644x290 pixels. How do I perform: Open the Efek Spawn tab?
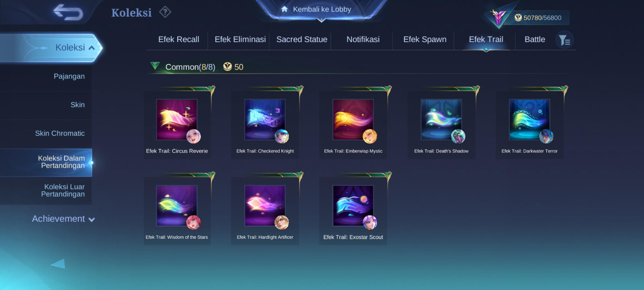tap(425, 39)
